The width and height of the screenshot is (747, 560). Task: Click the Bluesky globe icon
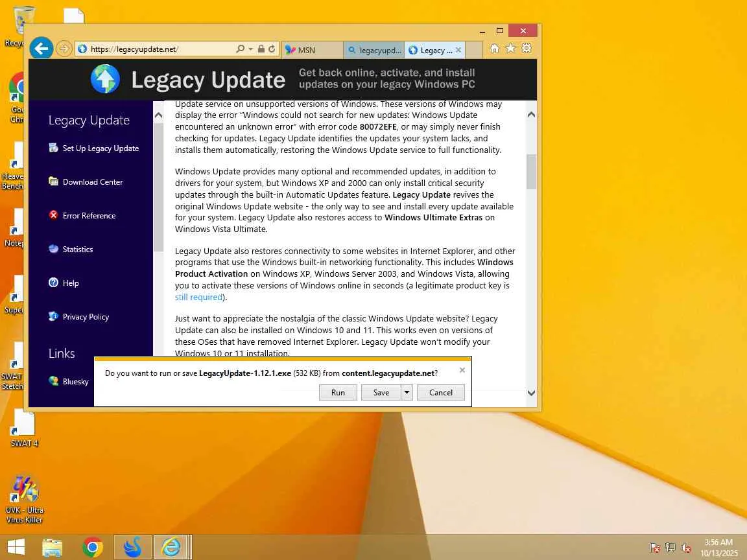tap(53, 381)
